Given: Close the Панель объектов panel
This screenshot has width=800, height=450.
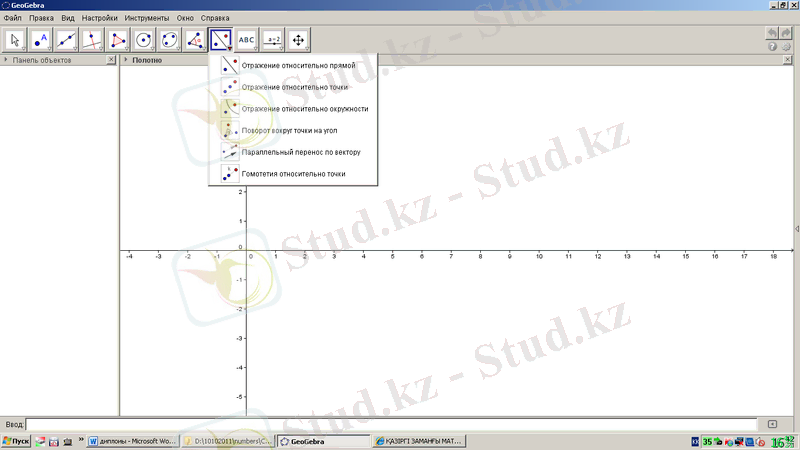Looking at the screenshot, I should [x=111, y=60].
